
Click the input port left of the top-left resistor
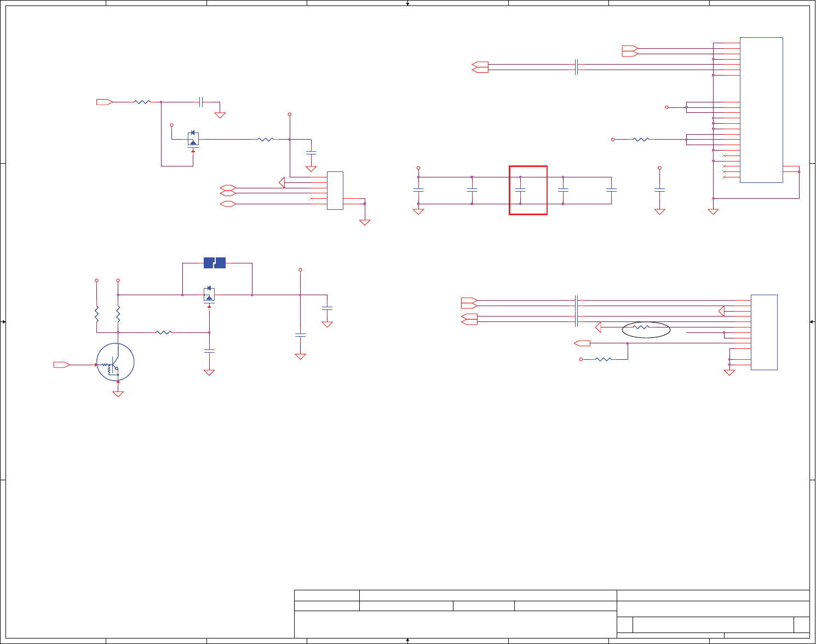(105, 102)
